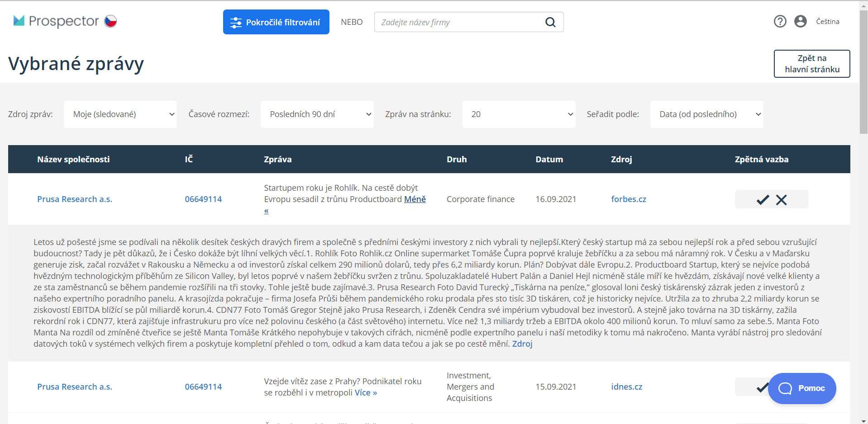
Task: Click the Vybrané zprávy heading
Action: coord(76,64)
